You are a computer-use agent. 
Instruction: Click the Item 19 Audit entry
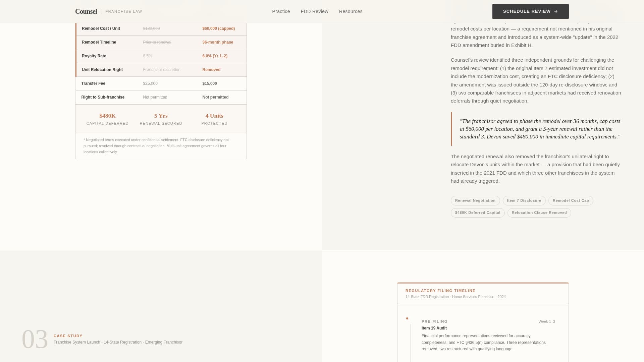(434, 328)
